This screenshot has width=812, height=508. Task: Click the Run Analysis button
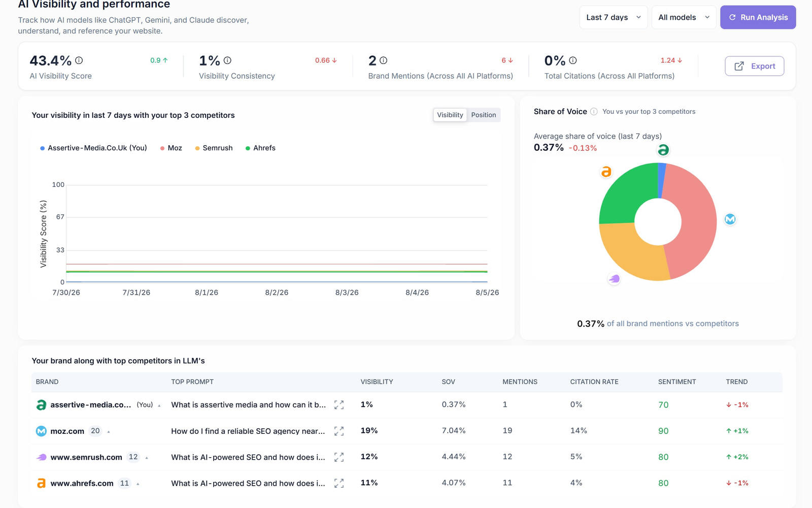tap(758, 17)
